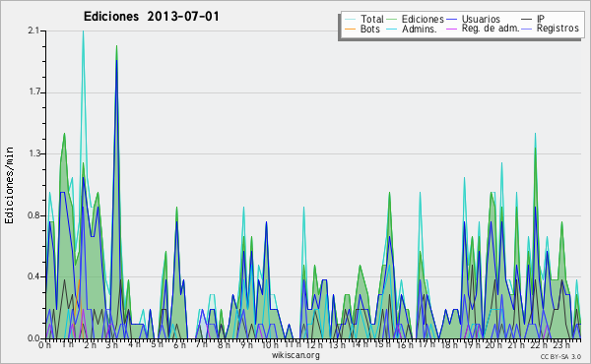Screen dimensions: 591x364
Task: Click the 1.7 y-axis value
Action: [33, 92]
